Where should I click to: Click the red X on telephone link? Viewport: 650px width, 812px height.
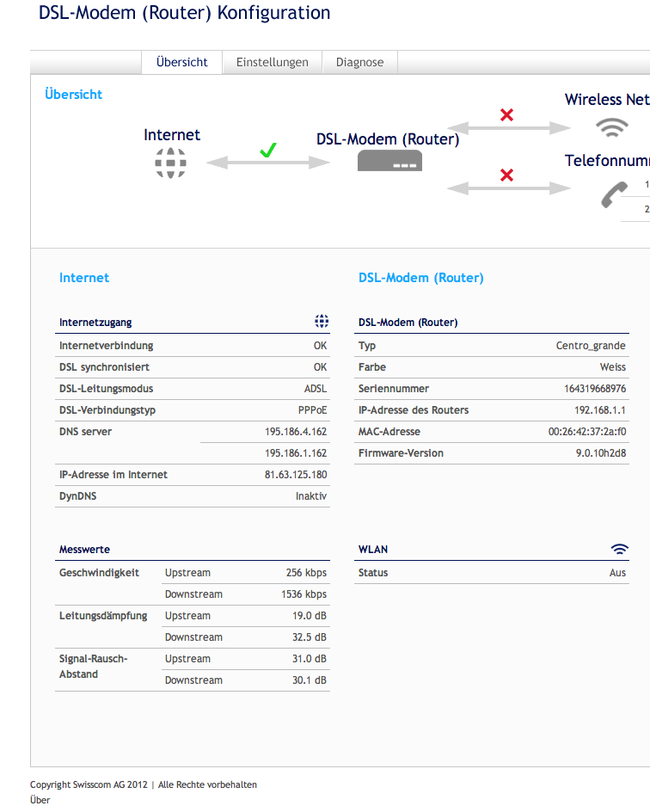(x=506, y=175)
